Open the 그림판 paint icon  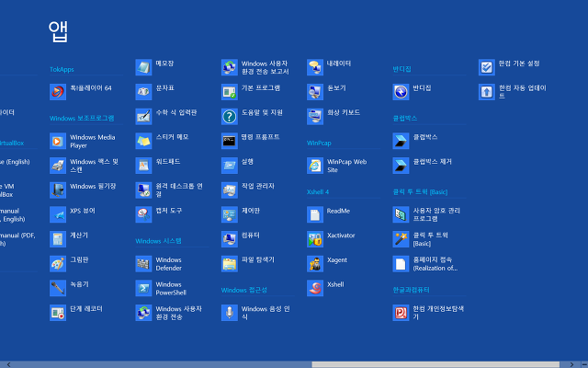click(58, 264)
